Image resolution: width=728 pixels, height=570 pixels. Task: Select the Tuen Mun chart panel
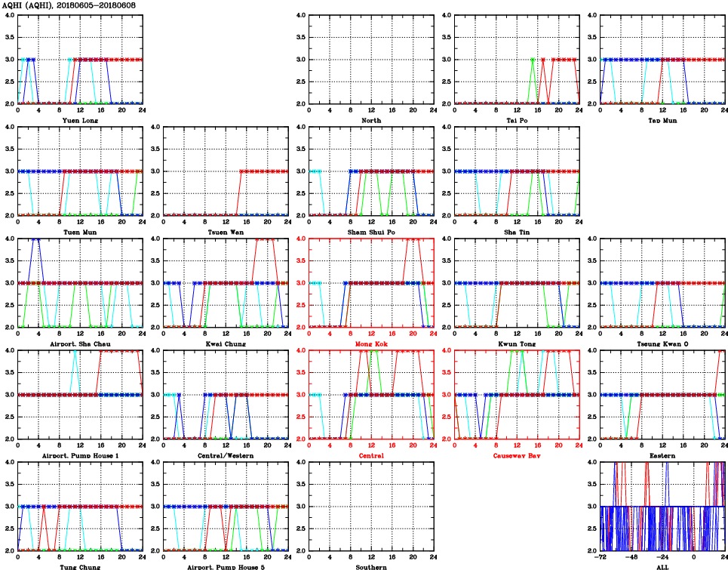pos(79,171)
